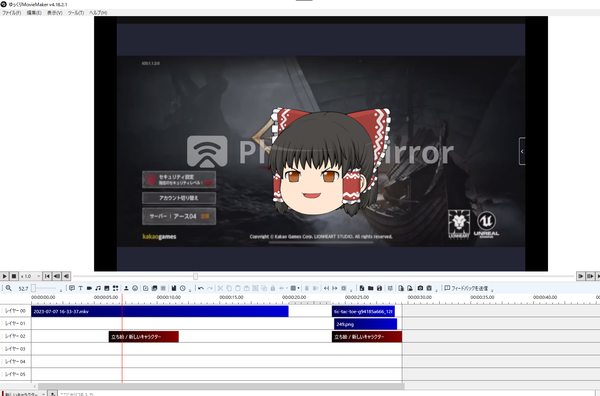Image resolution: width=600 pixels, height=396 pixels.
Task: Click the レイヤー 04 layer header
Action: 15,362
